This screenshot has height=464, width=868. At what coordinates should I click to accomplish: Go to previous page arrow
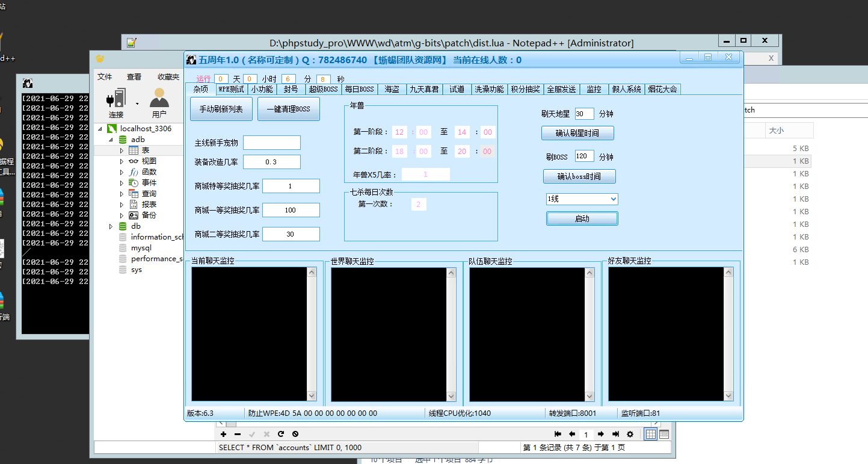[x=572, y=434]
